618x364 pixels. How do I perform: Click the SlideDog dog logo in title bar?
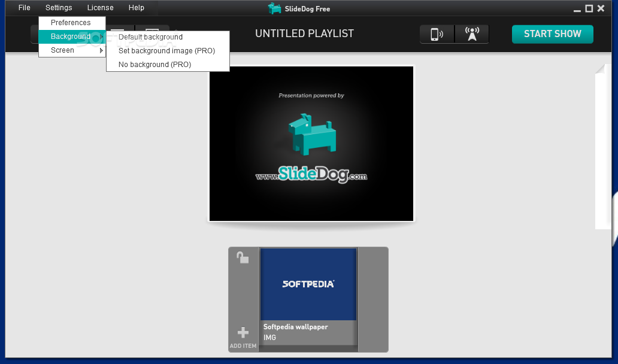tap(275, 8)
